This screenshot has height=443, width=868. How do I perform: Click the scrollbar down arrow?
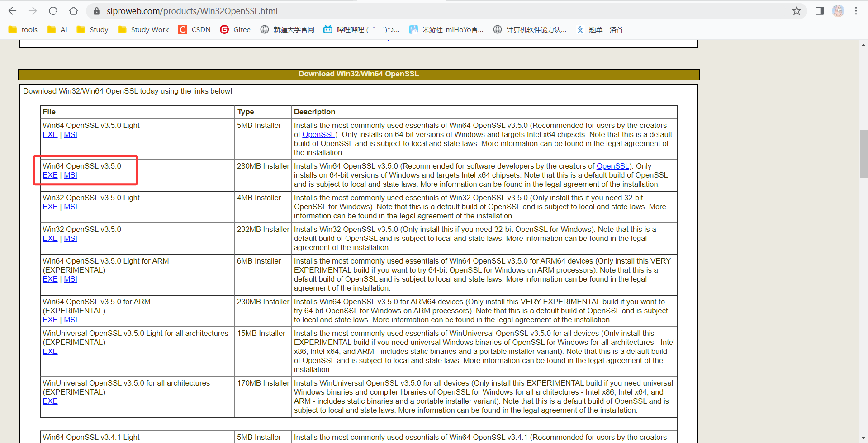[863, 438]
